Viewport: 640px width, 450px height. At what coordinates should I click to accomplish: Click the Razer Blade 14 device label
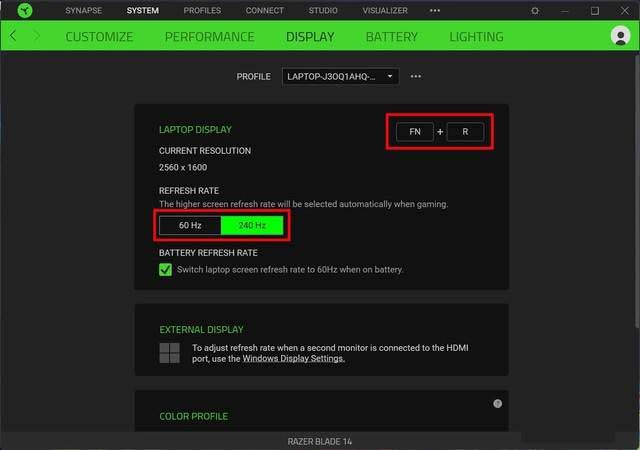[x=320, y=442]
